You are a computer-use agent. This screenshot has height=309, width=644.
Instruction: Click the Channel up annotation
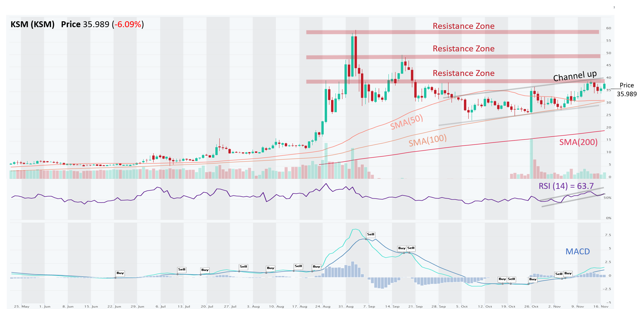[x=575, y=76]
